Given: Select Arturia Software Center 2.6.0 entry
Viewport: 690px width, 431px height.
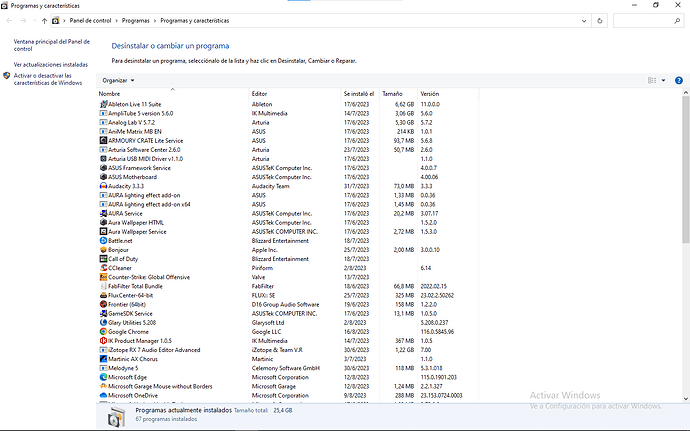Looking at the screenshot, I should tap(287, 150).
